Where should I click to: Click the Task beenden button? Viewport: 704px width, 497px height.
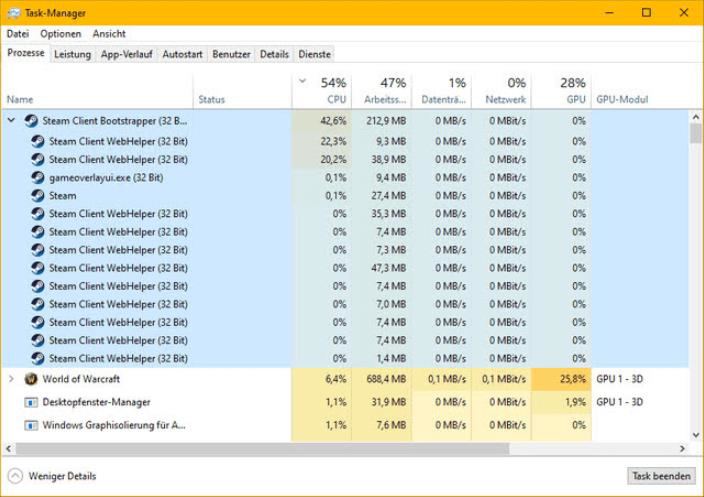point(661,476)
